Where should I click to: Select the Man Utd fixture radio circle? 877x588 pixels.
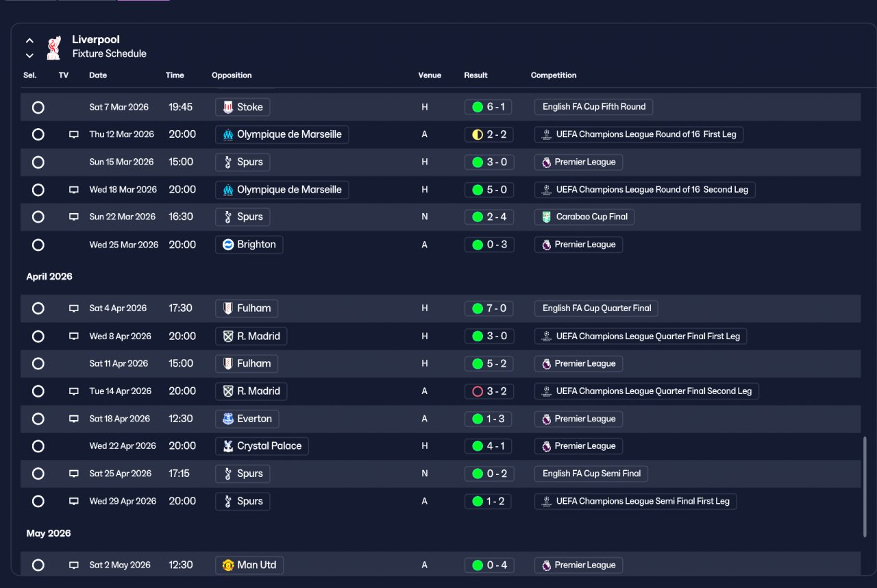tap(38, 565)
